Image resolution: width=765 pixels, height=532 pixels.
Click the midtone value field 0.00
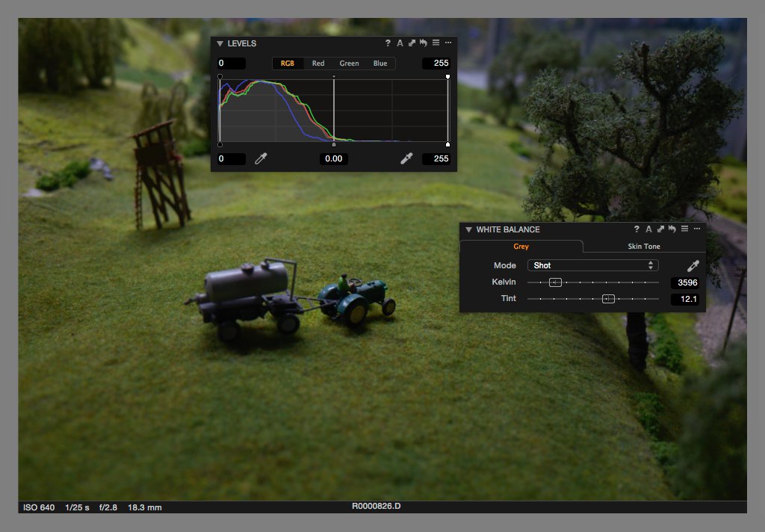334,158
